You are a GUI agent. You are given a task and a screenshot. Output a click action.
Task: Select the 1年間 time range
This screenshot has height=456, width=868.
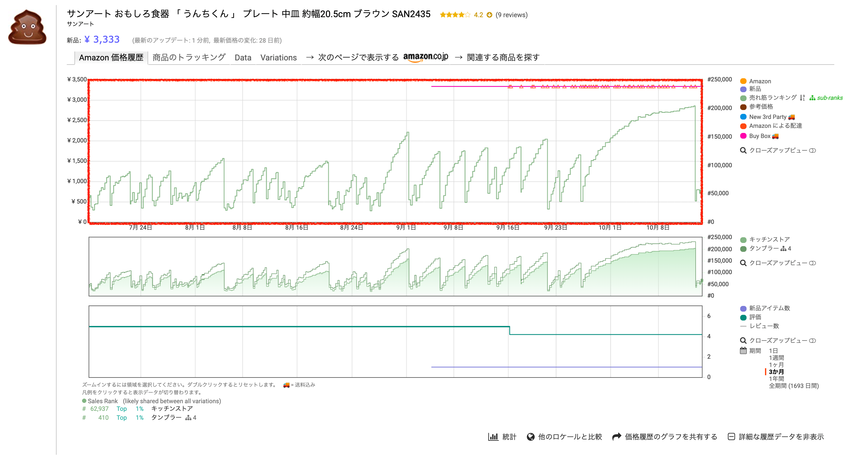pos(776,378)
